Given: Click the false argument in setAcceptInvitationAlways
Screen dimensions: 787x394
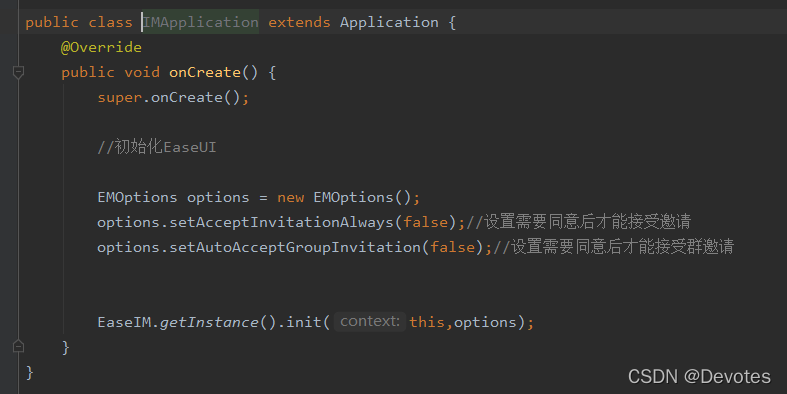Looking at the screenshot, I should point(425,222).
